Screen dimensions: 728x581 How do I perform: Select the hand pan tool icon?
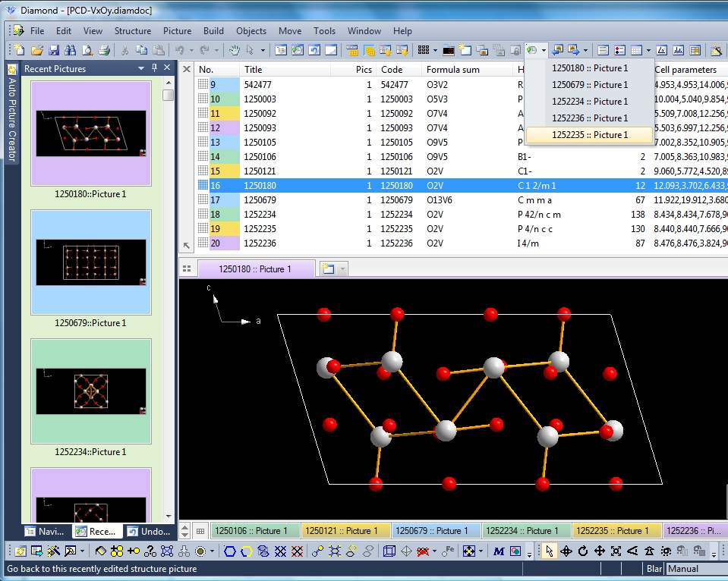(x=235, y=50)
